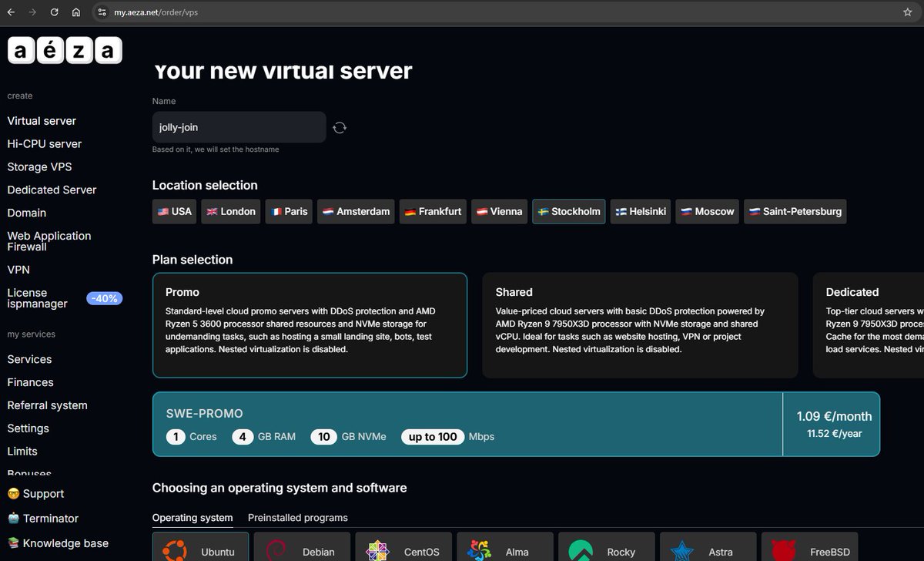
Task: Open Finances in sidebar
Action: pos(30,382)
